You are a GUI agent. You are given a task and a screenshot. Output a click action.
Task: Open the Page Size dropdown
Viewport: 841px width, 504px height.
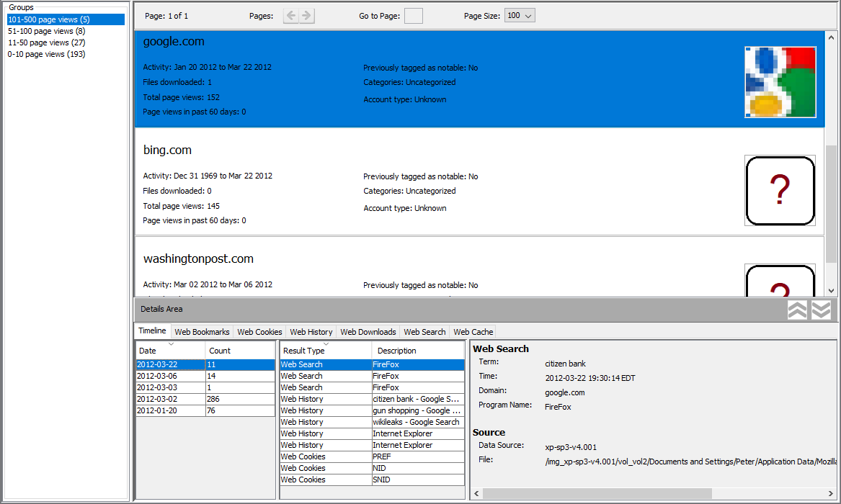pyautogui.click(x=520, y=16)
